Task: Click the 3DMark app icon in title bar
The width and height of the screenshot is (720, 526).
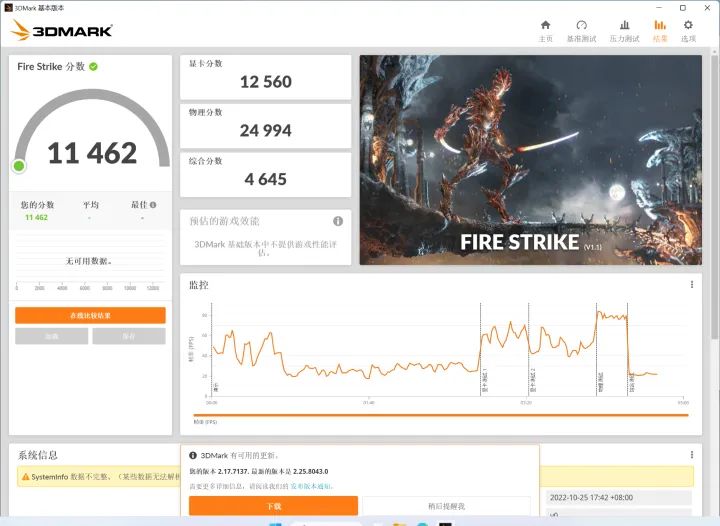Action: coord(8,7)
